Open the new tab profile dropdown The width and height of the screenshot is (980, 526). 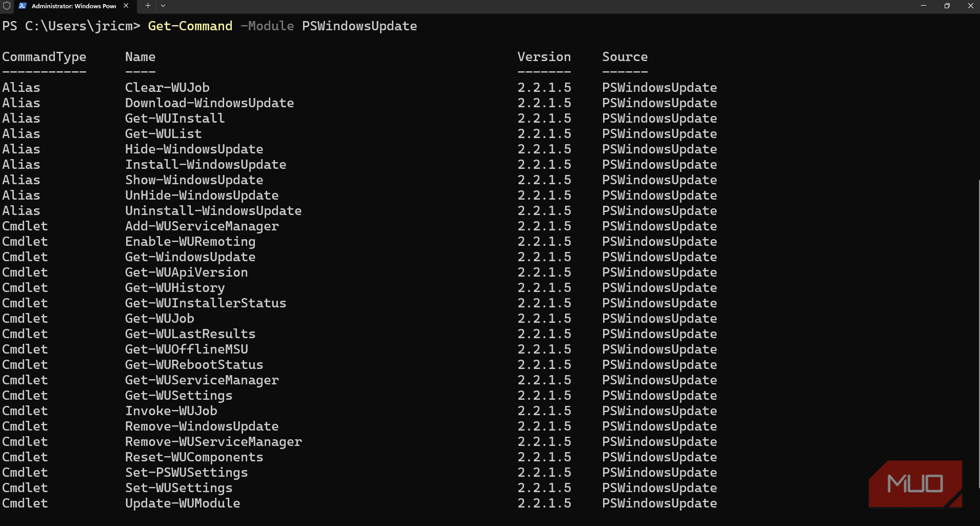point(163,6)
